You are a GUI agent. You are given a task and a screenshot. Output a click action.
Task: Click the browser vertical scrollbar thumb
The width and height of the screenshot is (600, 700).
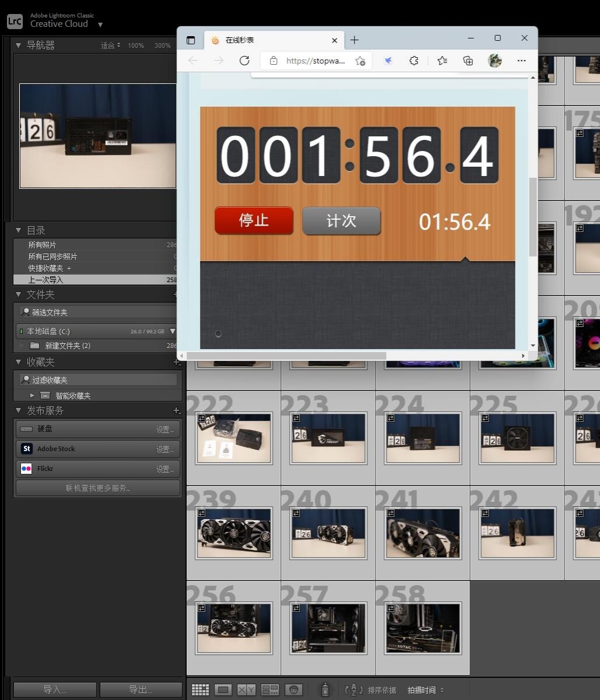532,217
